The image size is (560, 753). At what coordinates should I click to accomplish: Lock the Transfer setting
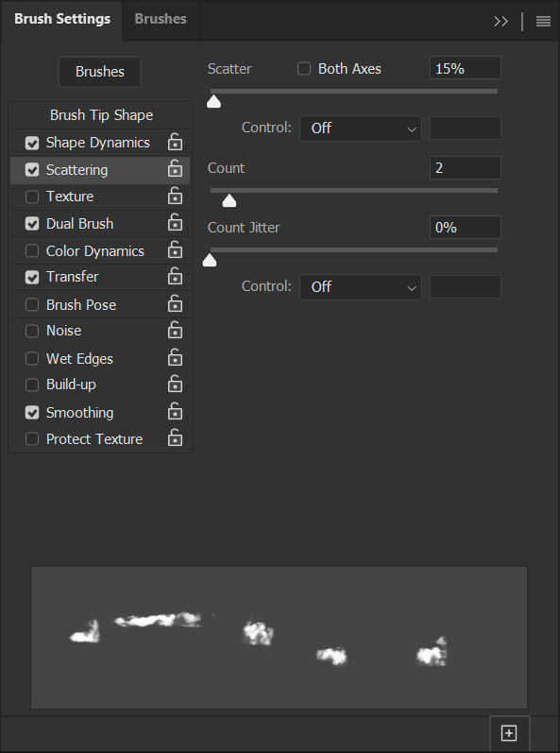pyautogui.click(x=175, y=277)
